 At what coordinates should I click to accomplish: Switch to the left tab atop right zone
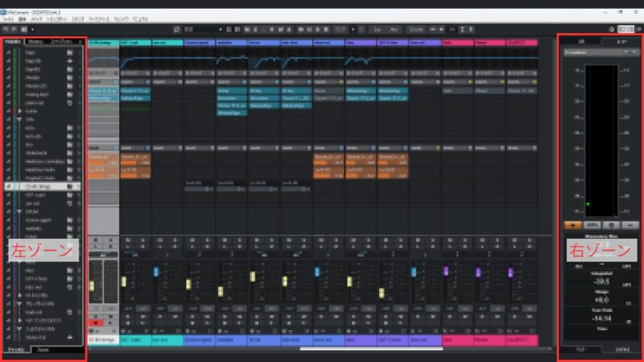click(581, 42)
